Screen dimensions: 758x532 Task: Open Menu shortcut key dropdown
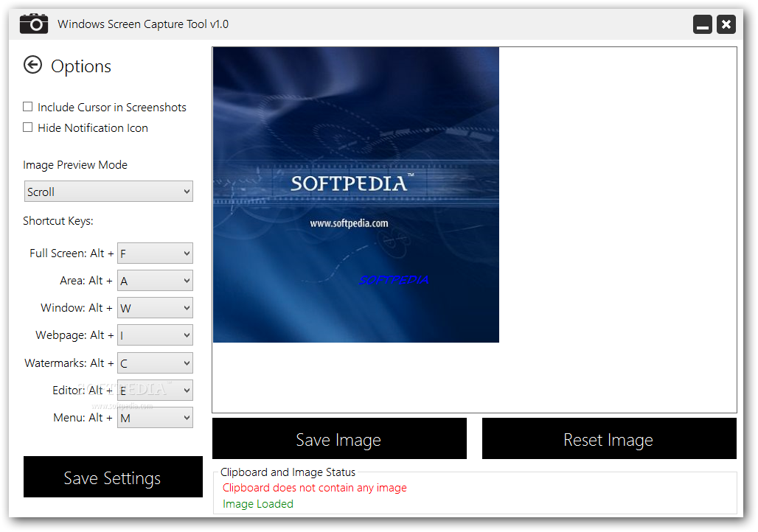155,418
